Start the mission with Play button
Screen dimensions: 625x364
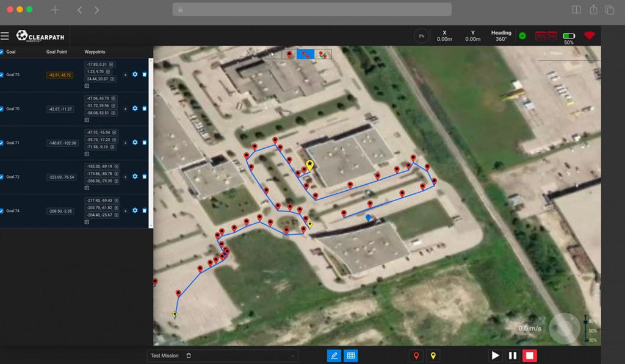click(495, 355)
